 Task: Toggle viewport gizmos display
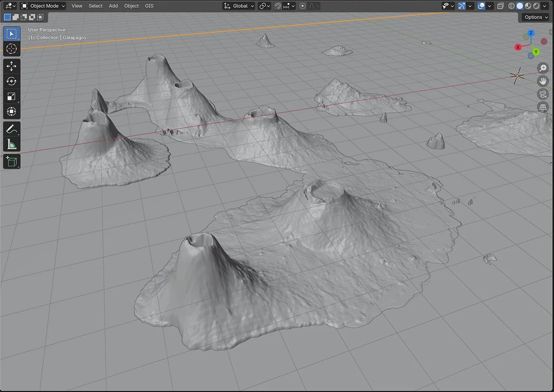[462, 6]
